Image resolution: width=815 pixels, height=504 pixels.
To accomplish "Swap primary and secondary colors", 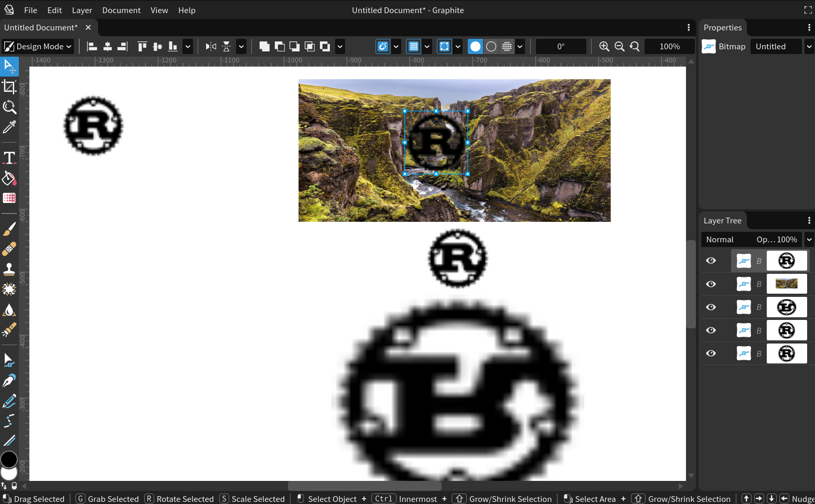I will tap(4, 486).
